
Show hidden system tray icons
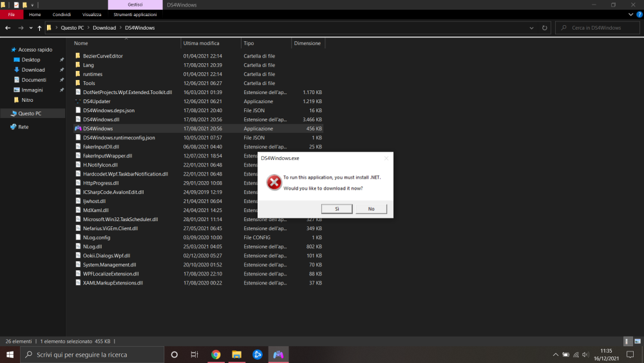(x=555, y=355)
